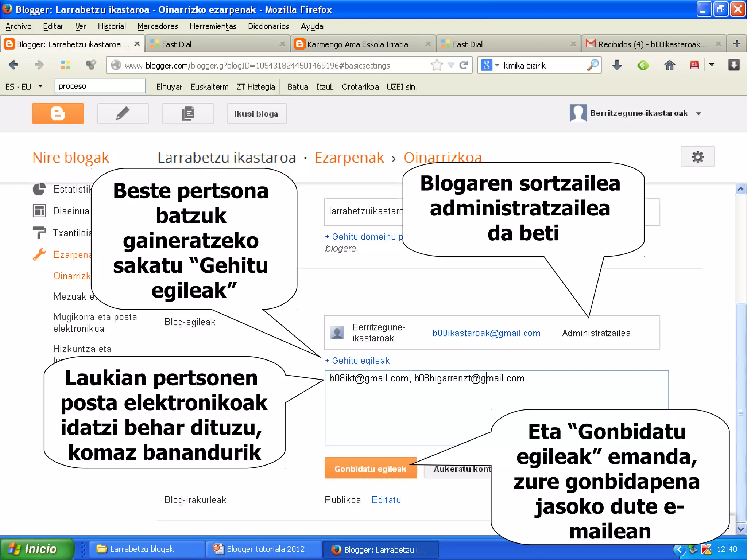Image resolution: width=747 pixels, height=560 pixels.
Task: Close the Blogger Larrabetzu ikastaroa tab
Action: point(137,44)
